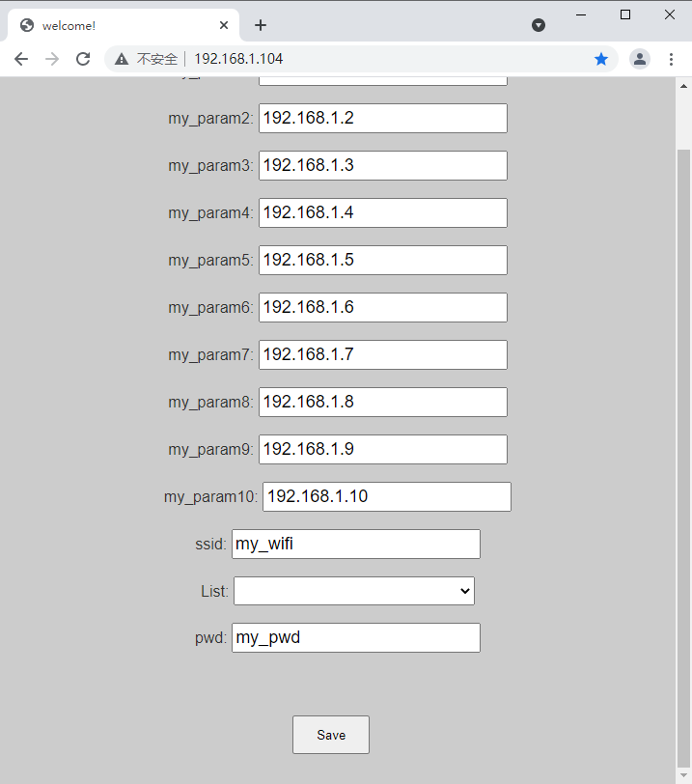The image size is (692, 784).
Task: Close the Chrome window
Action: click(670, 15)
